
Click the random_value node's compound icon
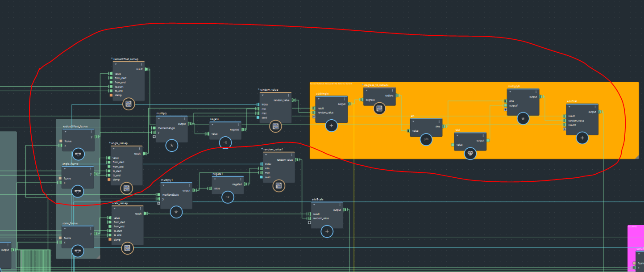[x=275, y=126]
